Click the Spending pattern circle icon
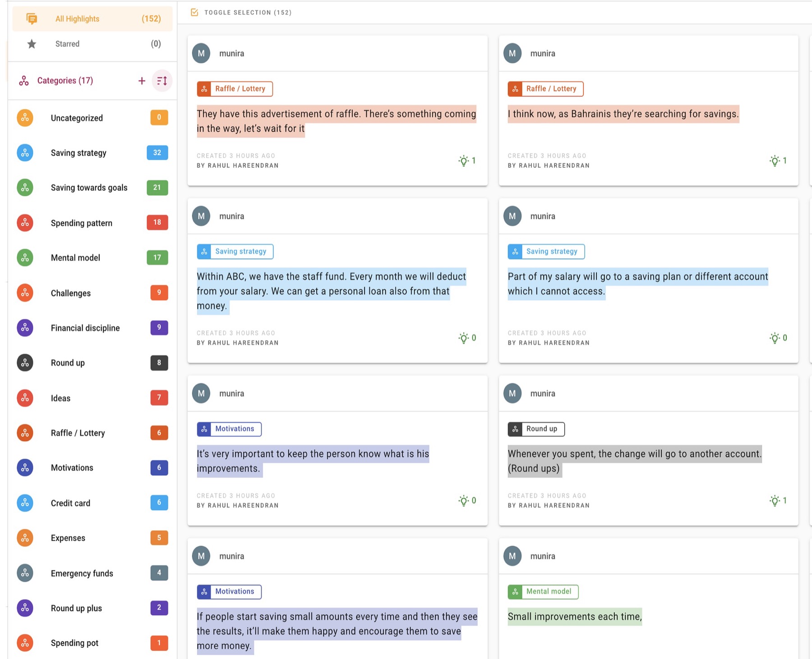Viewport: 812px width, 659px height. [x=25, y=223]
